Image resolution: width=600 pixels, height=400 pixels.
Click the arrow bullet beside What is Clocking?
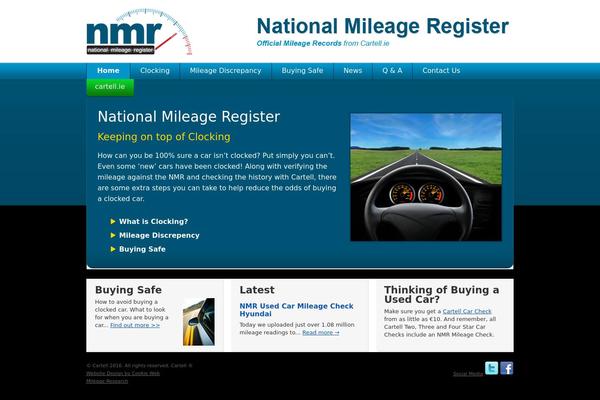click(x=113, y=221)
